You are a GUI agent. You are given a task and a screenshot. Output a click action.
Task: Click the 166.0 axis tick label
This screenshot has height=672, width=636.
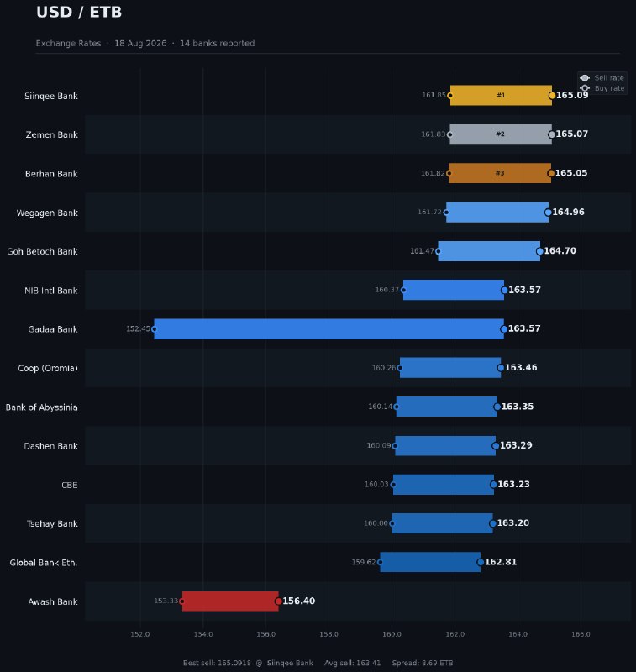point(581,634)
